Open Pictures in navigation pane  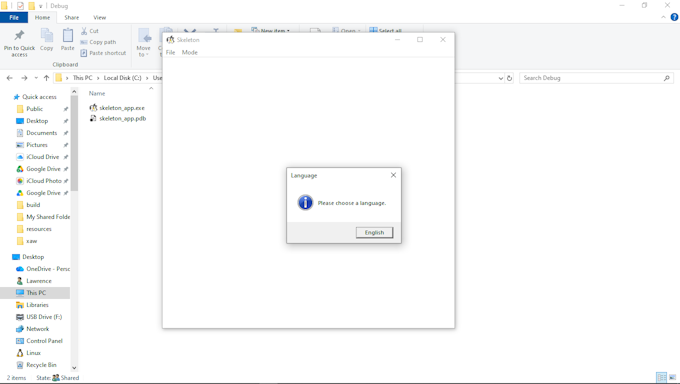[32, 145]
